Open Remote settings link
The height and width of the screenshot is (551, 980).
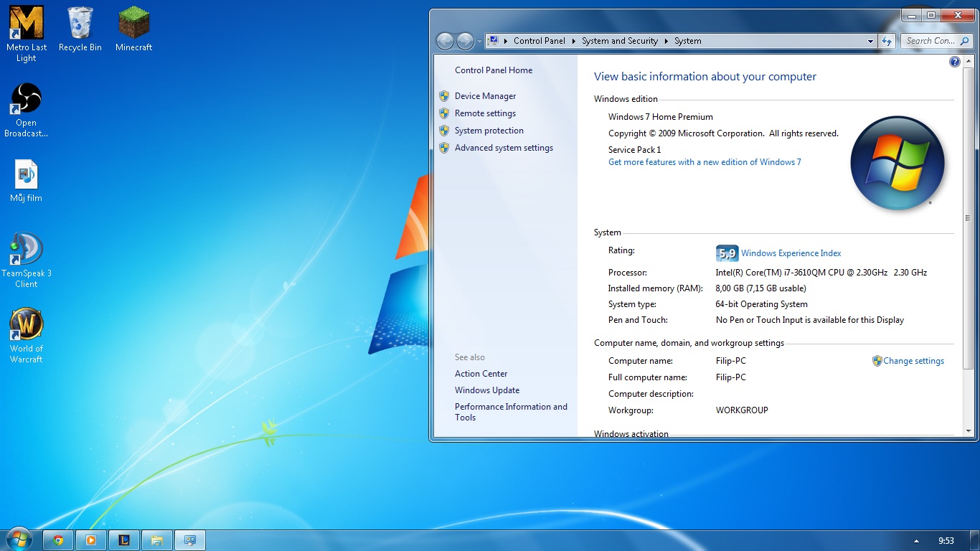[x=485, y=113]
